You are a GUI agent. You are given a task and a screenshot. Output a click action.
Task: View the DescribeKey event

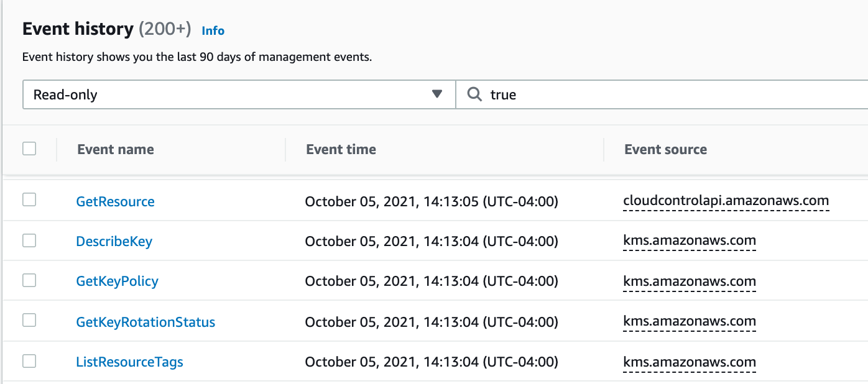(x=114, y=242)
